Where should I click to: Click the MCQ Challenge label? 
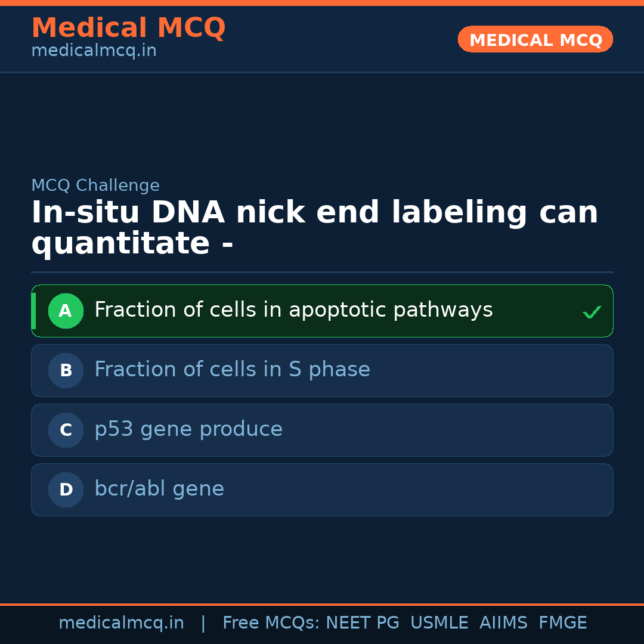point(95,185)
